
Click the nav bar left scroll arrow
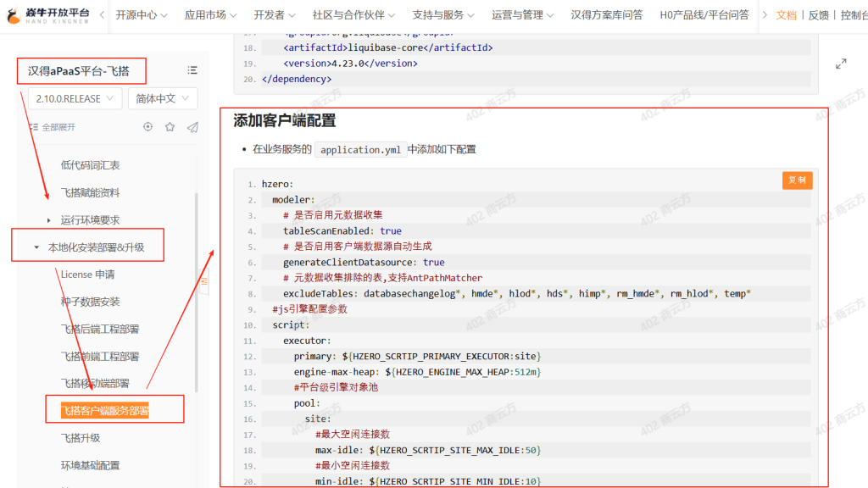[x=102, y=15]
